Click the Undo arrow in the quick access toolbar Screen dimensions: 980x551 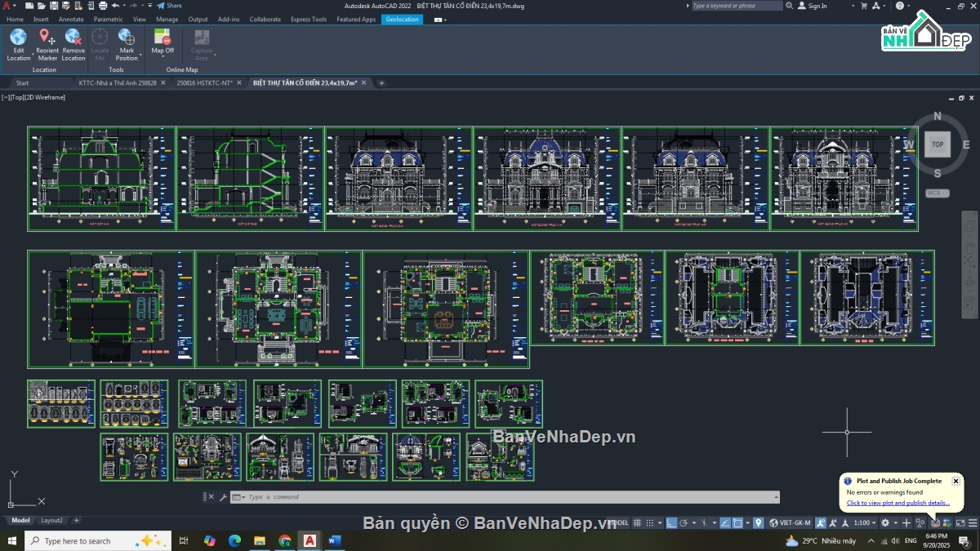115,6
